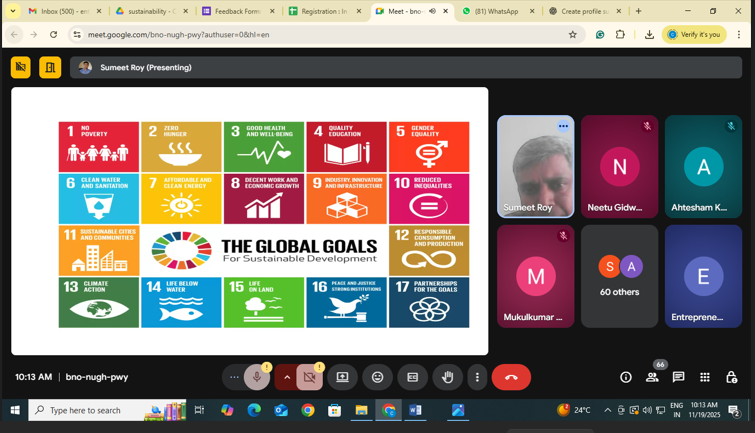
Task: Open the chat with everyone panel
Action: [x=678, y=377]
